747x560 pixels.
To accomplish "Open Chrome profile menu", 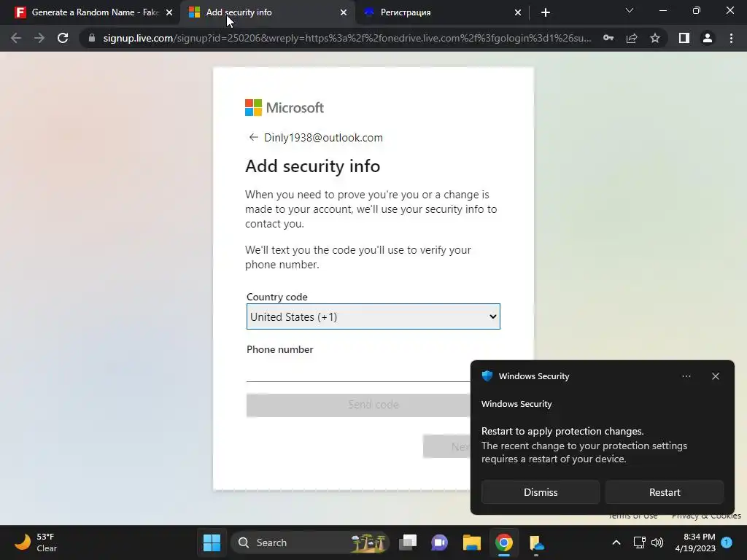I will coord(708,38).
